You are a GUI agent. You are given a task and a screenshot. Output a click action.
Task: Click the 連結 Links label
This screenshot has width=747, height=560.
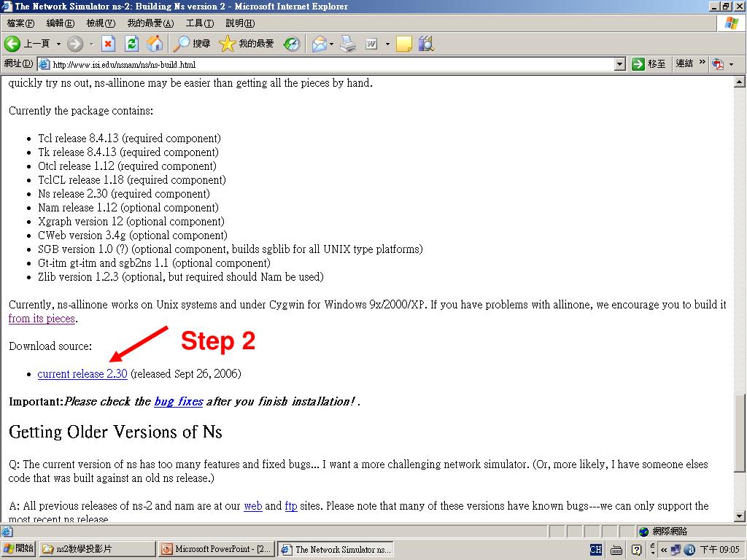click(x=684, y=63)
